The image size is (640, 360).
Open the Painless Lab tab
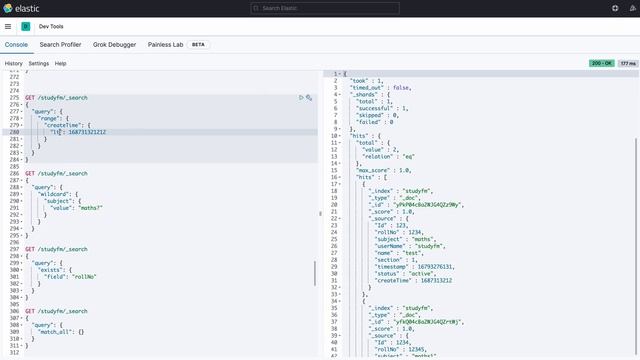coord(165,44)
